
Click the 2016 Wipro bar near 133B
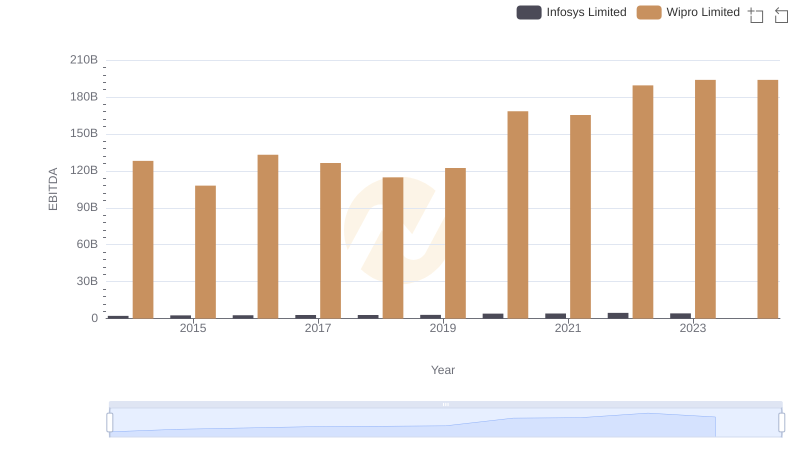(268, 237)
